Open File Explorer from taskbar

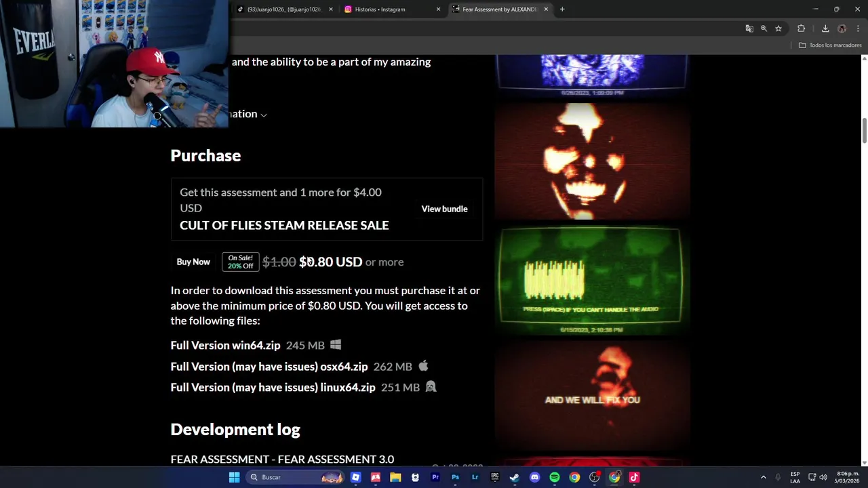coord(395,477)
